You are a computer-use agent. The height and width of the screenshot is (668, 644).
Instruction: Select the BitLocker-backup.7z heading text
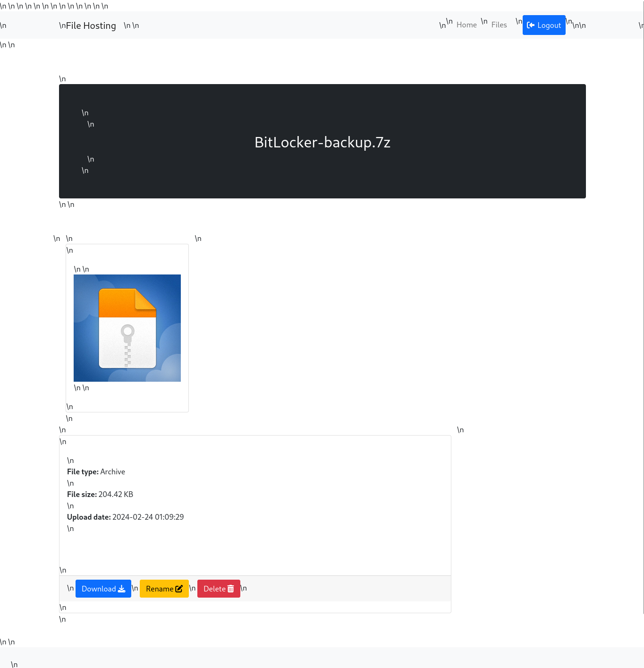pyautogui.click(x=322, y=142)
